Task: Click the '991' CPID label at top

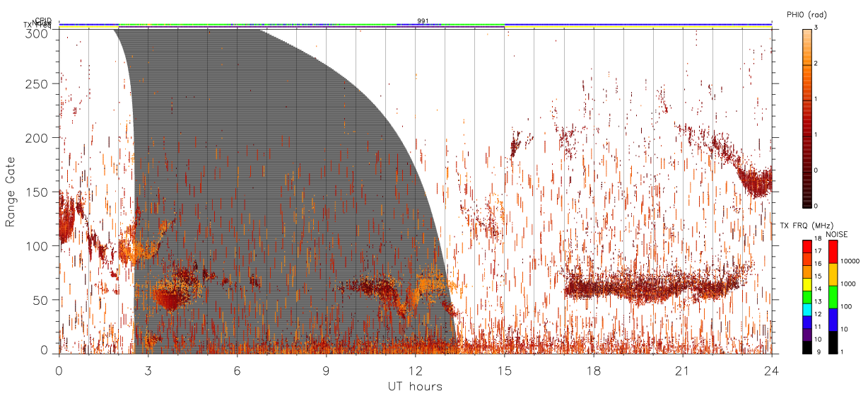Action: 423,21
